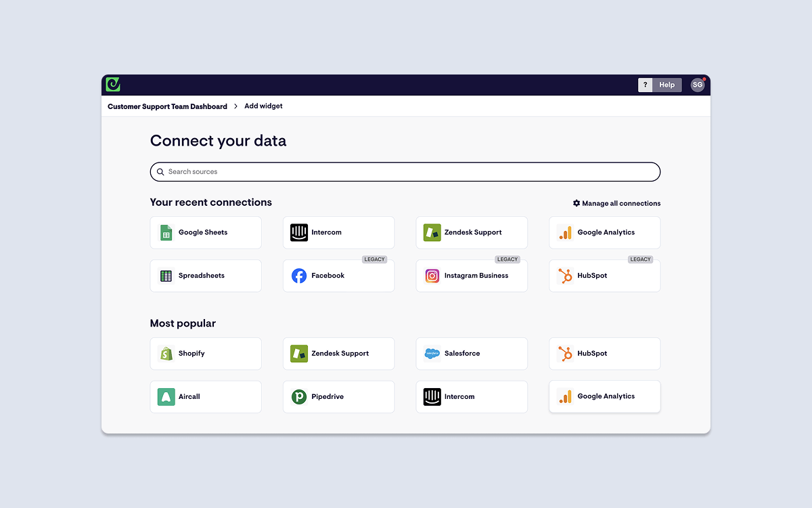Click the Google Sheets icon
This screenshot has width=812, height=508.
point(166,232)
